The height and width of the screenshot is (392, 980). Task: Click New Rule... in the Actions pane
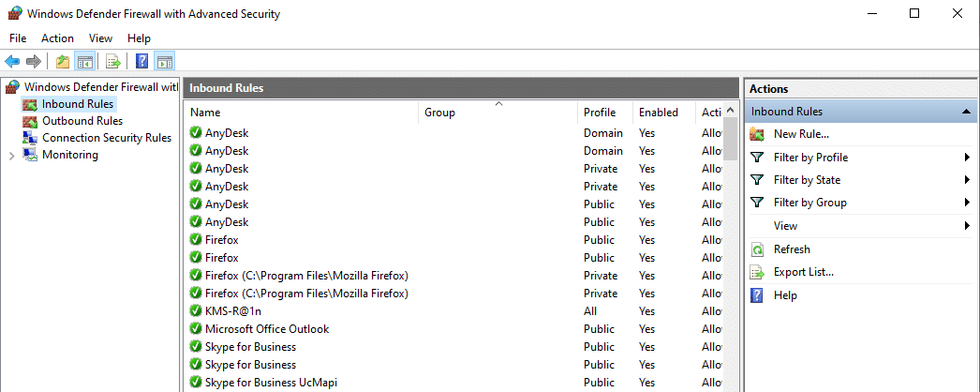pyautogui.click(x=801, y=134)
